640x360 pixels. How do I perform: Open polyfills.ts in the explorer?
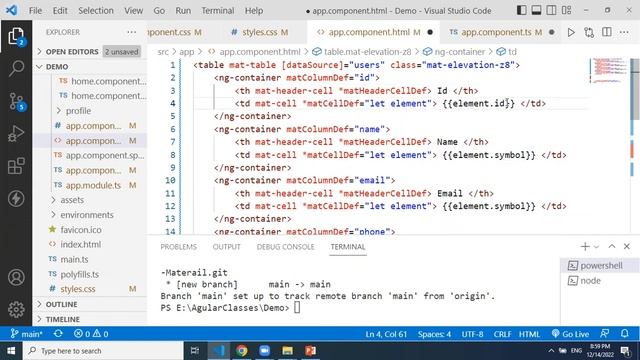80,274
